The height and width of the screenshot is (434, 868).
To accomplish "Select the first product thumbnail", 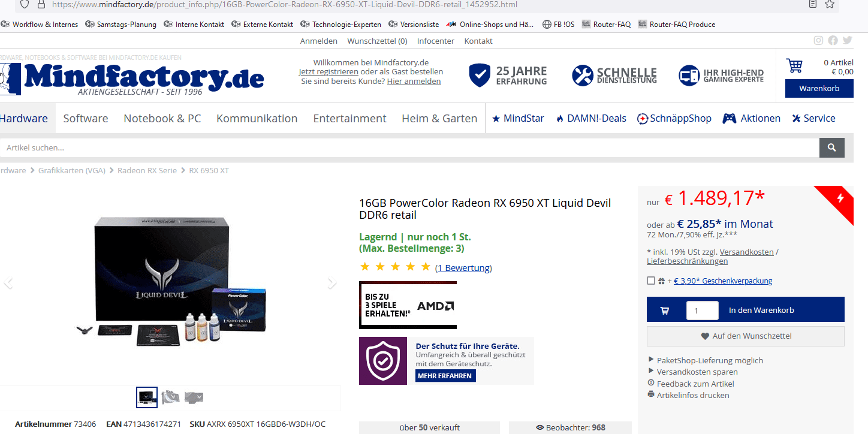I will click(147, 397).
